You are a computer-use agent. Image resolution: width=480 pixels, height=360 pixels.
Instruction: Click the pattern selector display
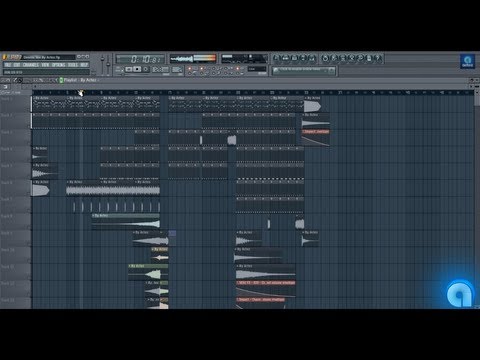click(177, 69)
